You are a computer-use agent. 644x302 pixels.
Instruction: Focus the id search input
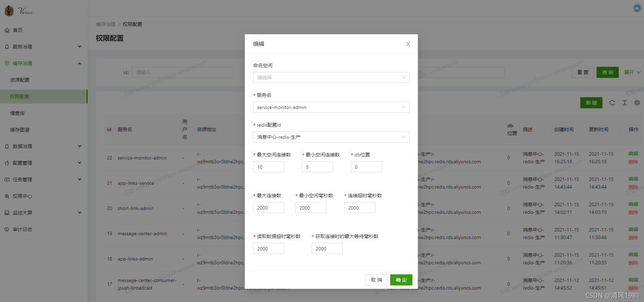tap(182, 72)
